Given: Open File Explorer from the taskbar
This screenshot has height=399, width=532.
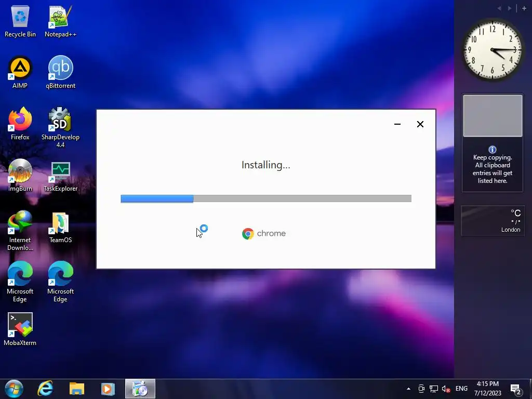Looking at the screenshot, I should pyautogui.click(x=77, y=389).
